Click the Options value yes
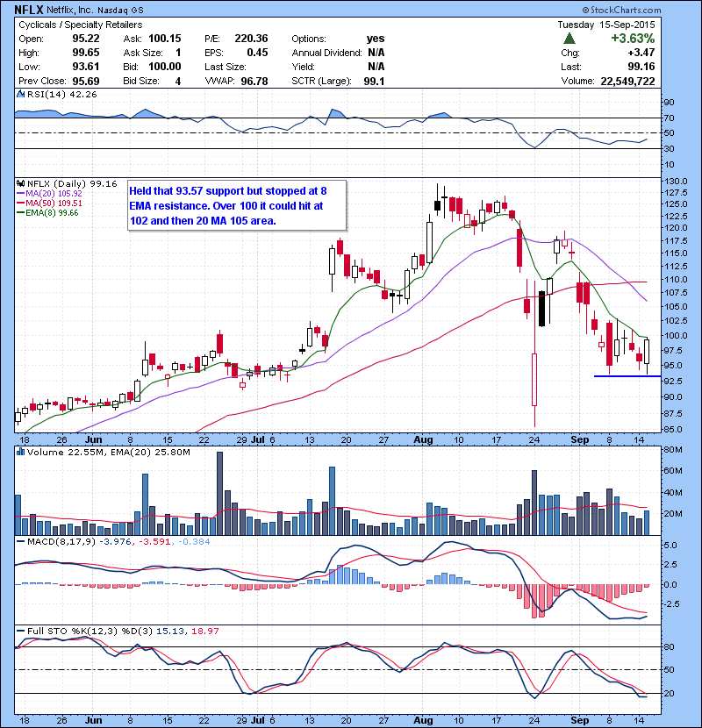 (376, 39)
